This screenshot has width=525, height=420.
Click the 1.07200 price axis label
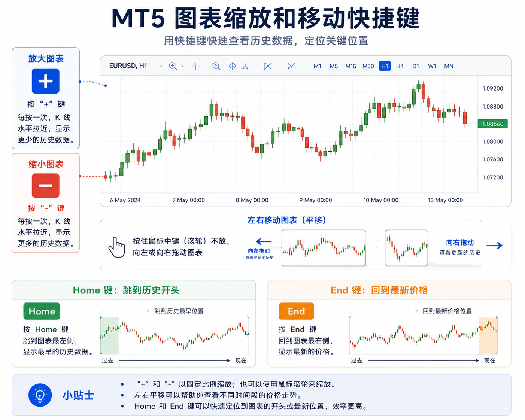click(493, 177)
